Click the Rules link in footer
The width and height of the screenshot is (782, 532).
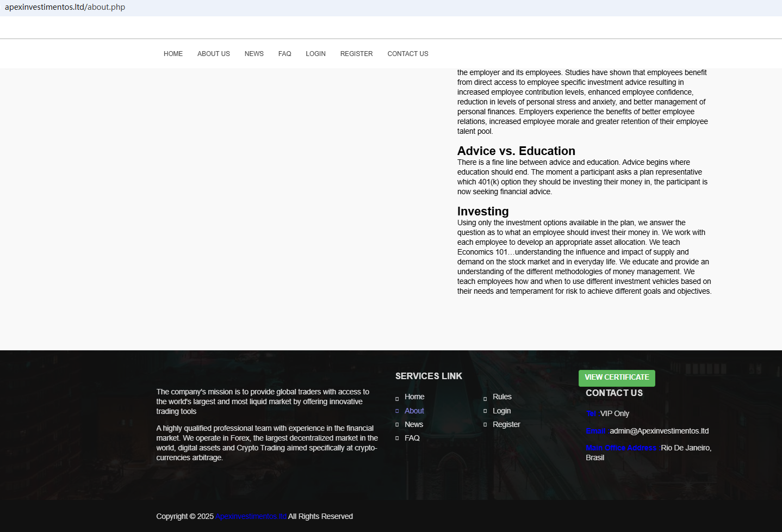point(501,397)
